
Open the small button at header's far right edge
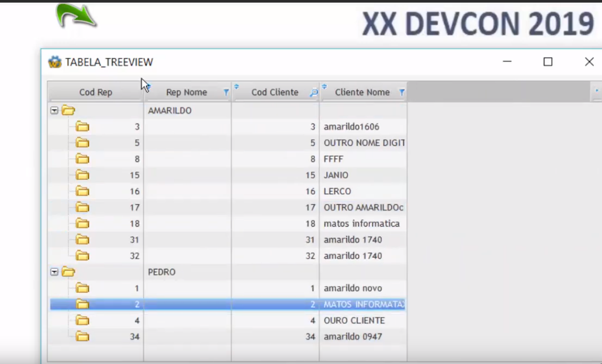pyautogui.click(x=596, y=91)
